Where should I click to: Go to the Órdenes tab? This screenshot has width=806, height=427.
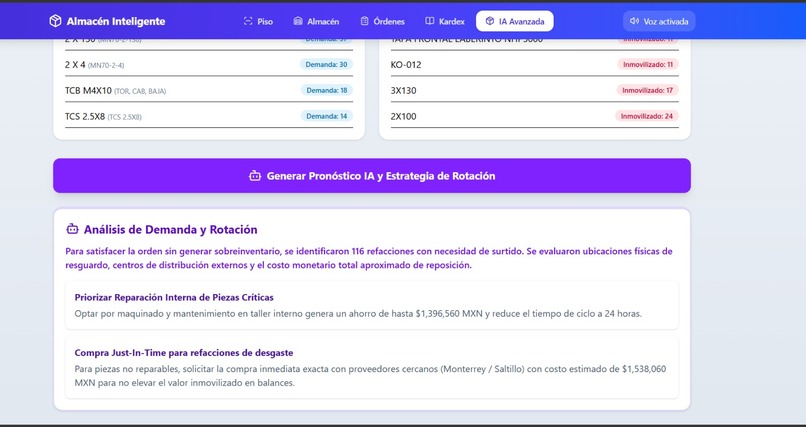[x=382, y=21]
